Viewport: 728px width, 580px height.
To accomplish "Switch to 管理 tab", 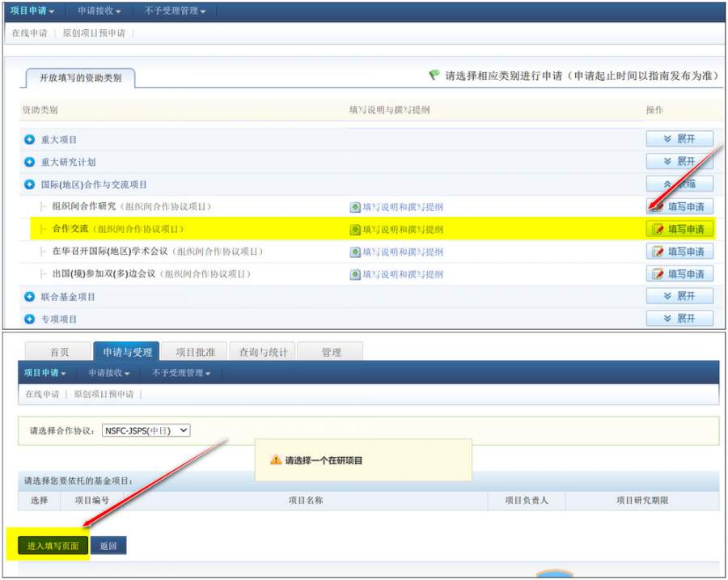I will tap(331, 352).
